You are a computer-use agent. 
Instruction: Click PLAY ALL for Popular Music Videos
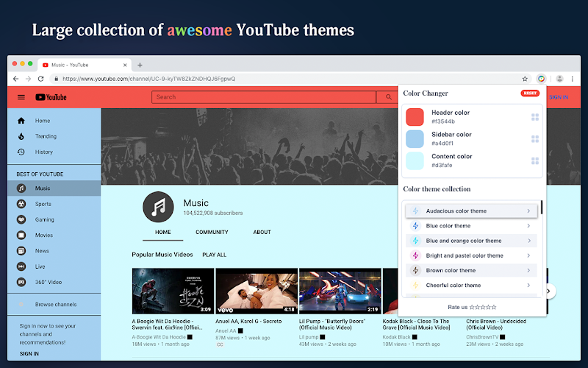click(214, 255)
